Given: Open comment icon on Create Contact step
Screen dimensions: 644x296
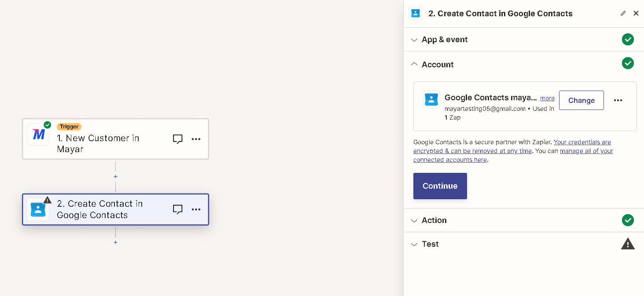Looking at the screenshot, I should tap(177, 209).
